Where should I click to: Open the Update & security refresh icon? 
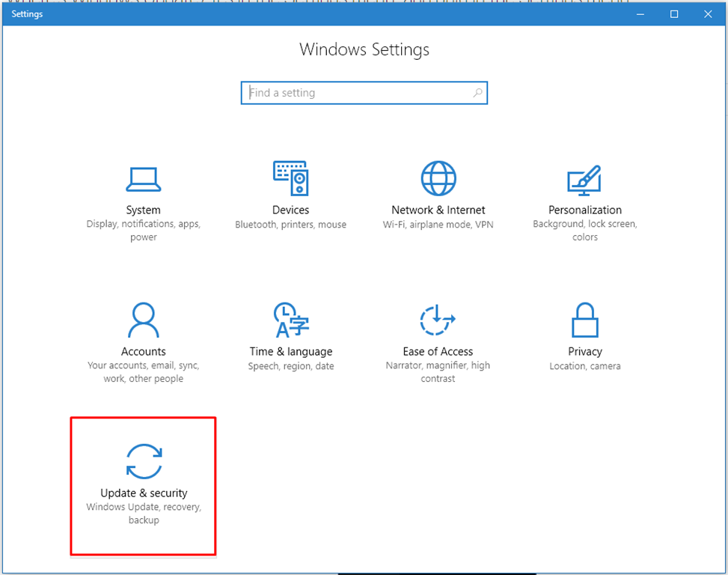click(144, 461)
